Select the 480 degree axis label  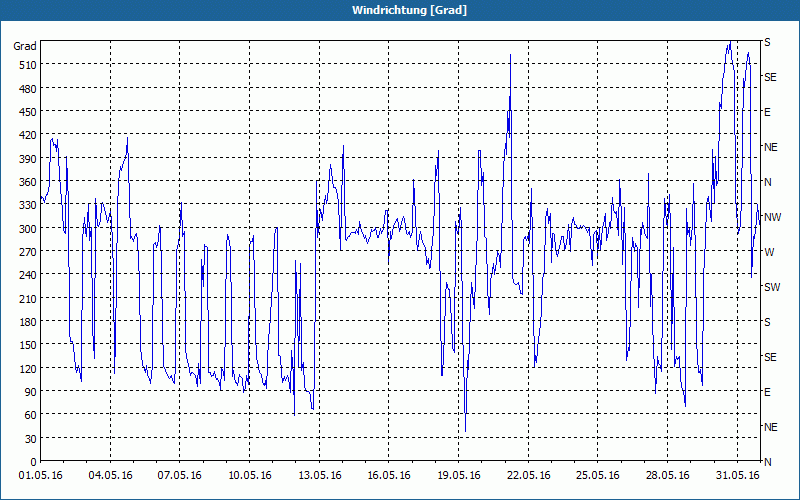click(26, 89)
